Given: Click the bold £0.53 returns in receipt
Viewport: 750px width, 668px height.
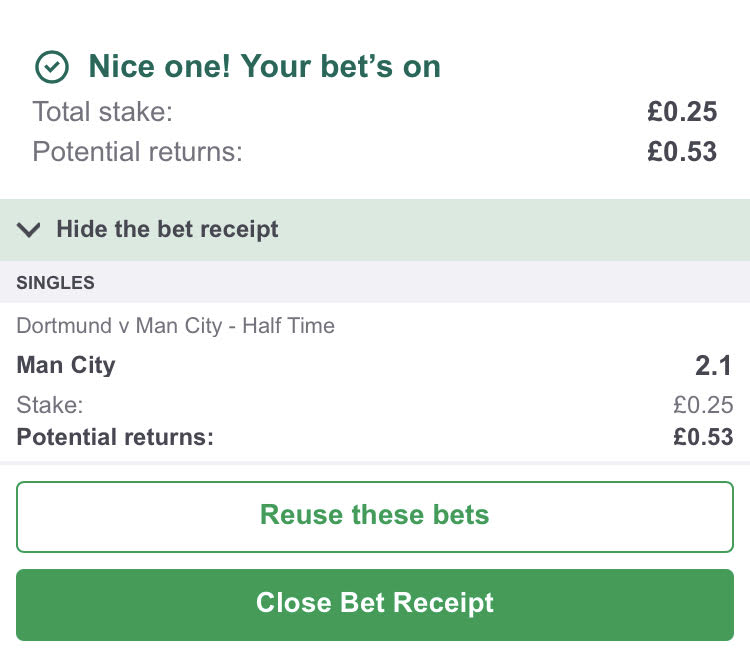Looking at the screenshot, I should coord(703,437).
